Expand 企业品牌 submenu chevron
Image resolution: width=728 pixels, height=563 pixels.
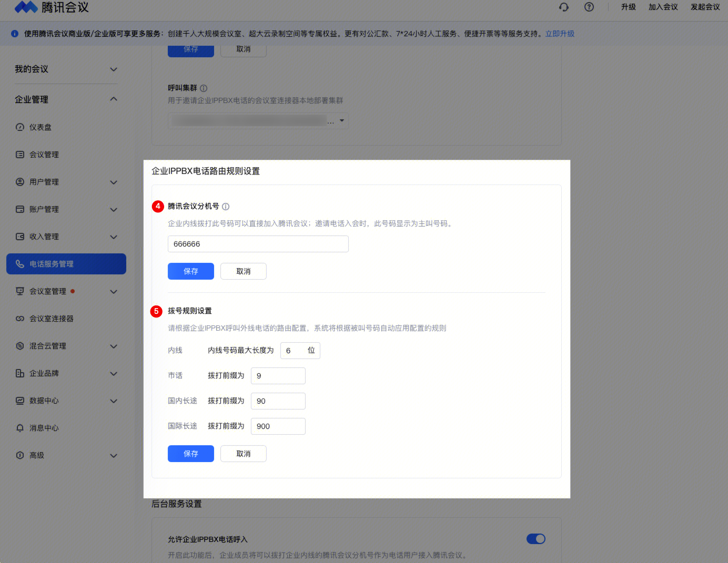(x=114, y=374)
